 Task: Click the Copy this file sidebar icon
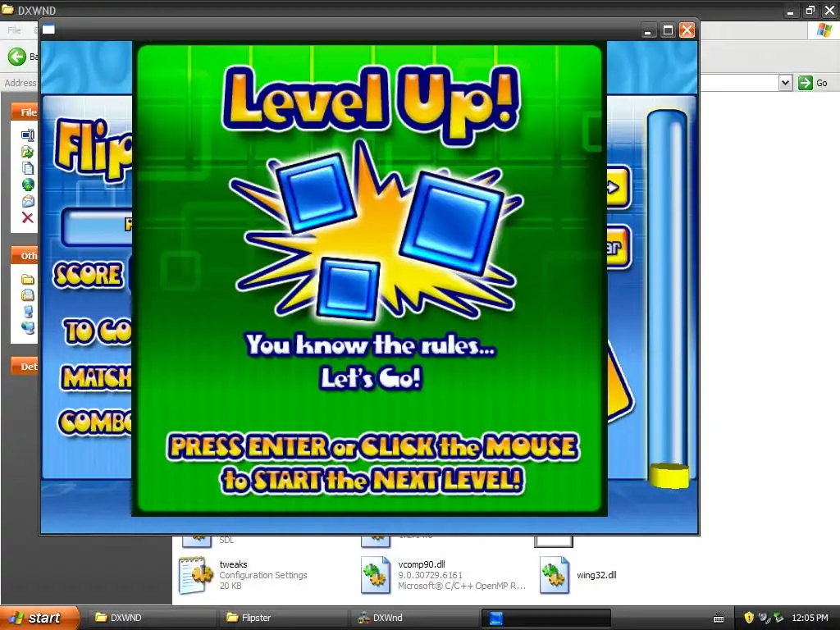tap(28, 168)
